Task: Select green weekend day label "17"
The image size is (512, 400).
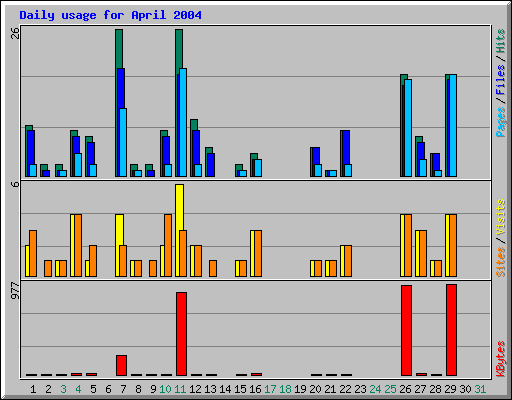Action: 270,389
